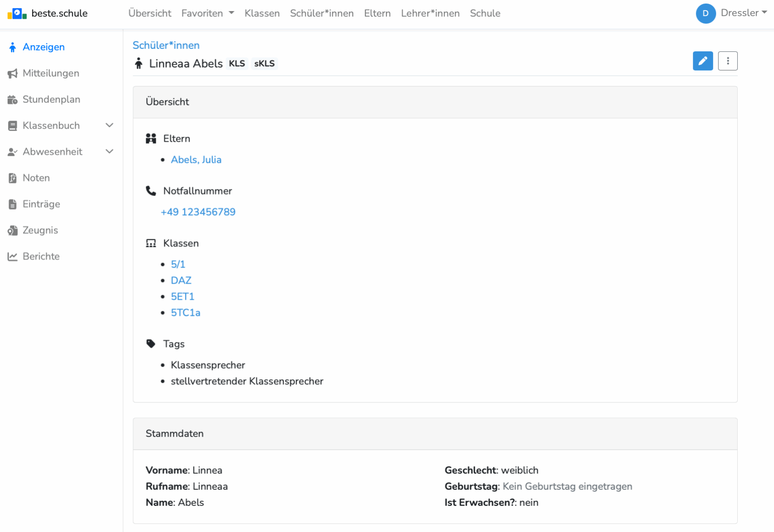
Task: Call emergency number +49 123456789
Action: [198, 212]
